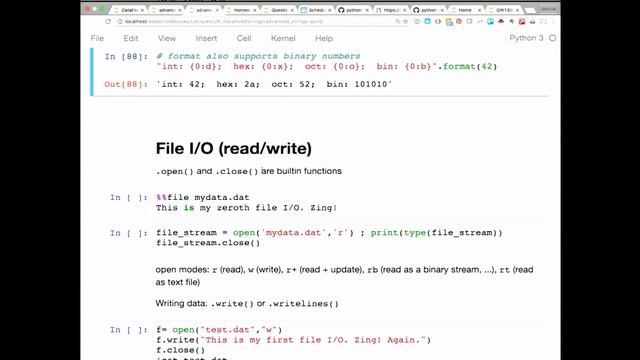Switch to the Schedu browser tab
This screenshot has height=360, width=640.
pyautogui.click(x=315, y=10)
